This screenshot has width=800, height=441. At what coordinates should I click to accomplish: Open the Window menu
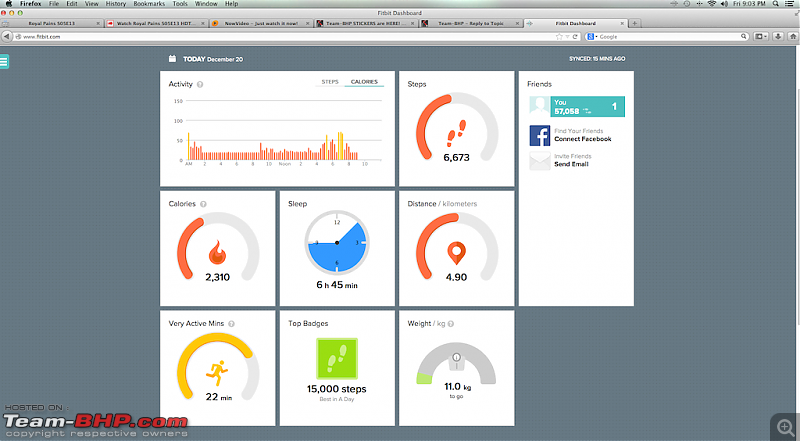coord(206,4)
